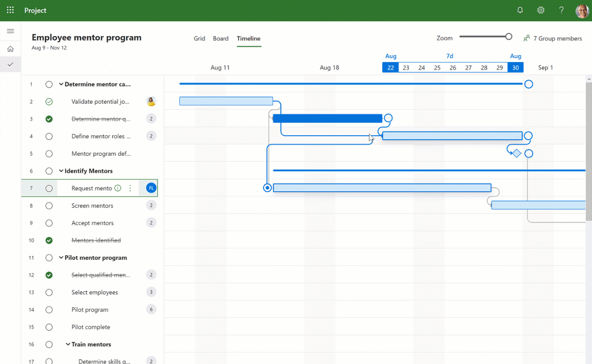This screenshot has width=592, height=364.
Task: Adjust the timeline Zoom slider
Action: click(x=509, y=36)
